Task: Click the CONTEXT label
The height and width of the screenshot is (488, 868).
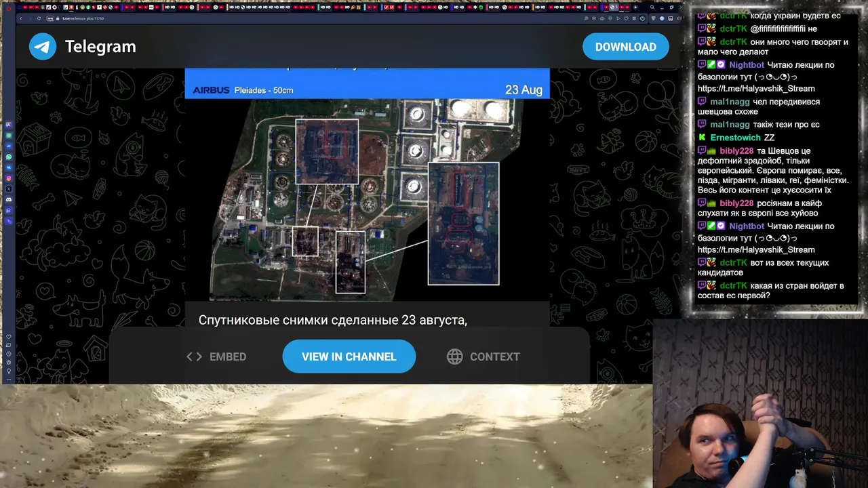Action: (495, 357)
